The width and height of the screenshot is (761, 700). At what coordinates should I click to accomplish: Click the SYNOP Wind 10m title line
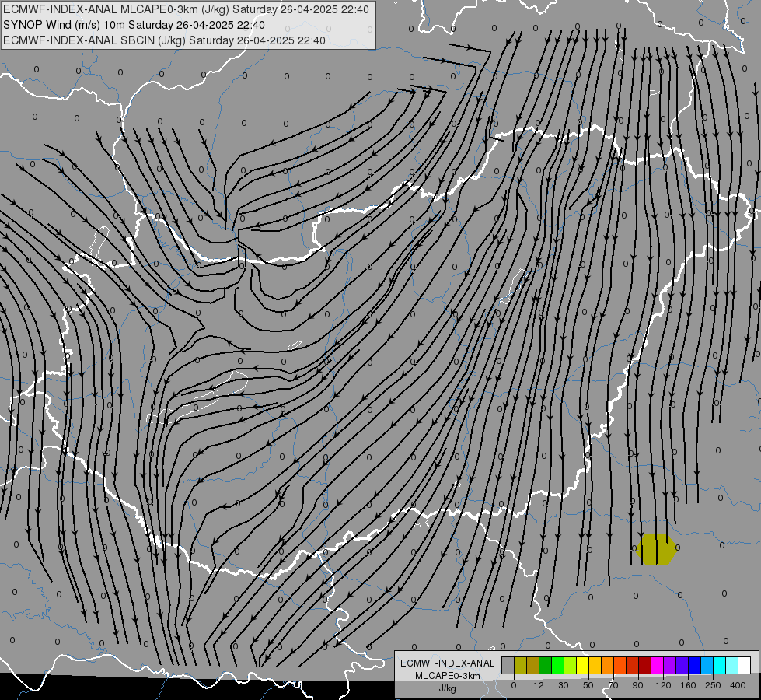click(134, 25)
